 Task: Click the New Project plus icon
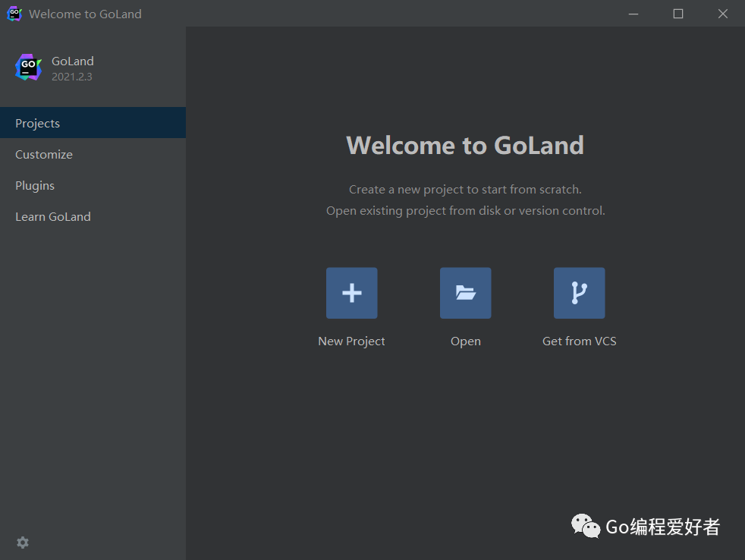click(x=351, y=293)
